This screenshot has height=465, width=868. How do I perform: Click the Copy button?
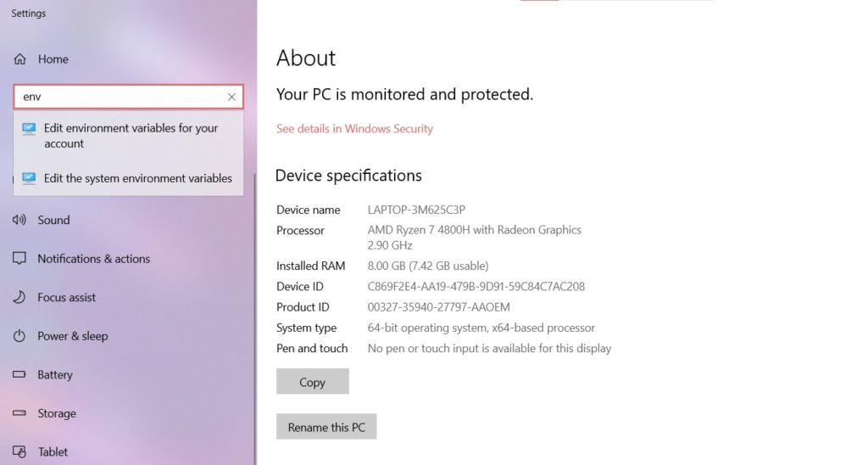pos(312,382)
